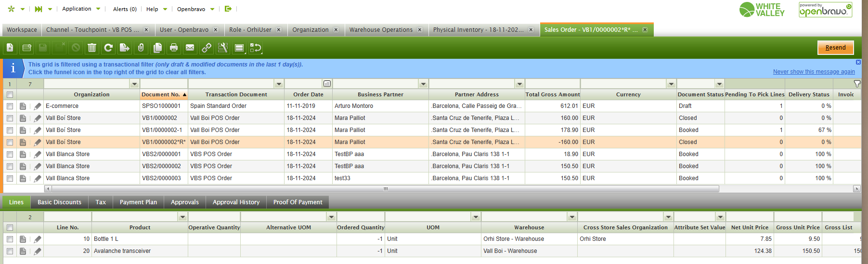This screenshot has width=868, height=264.
Task: Open Transaction Document filter dropdown
Action: 279,84
